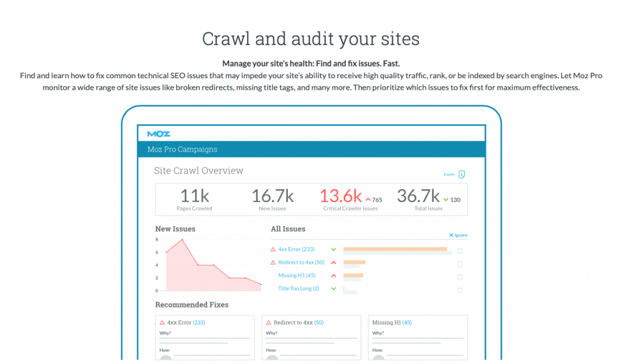Click the red chevron next to Missing H1 (45)

click(x=333, y=275)
